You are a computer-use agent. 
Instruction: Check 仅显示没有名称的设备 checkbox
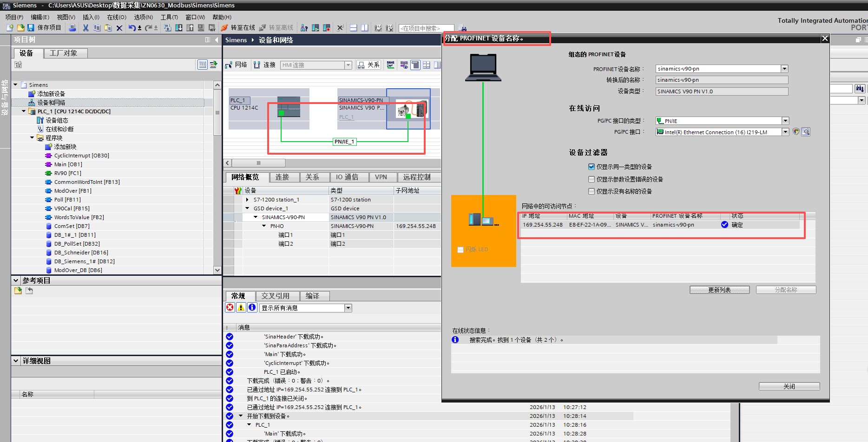pos(592,191)
